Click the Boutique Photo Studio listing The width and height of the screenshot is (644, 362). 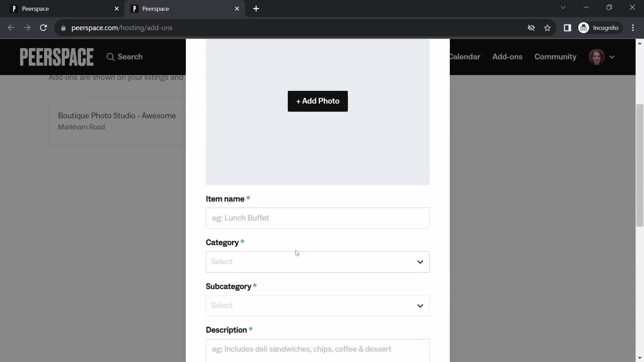point(117,121)
